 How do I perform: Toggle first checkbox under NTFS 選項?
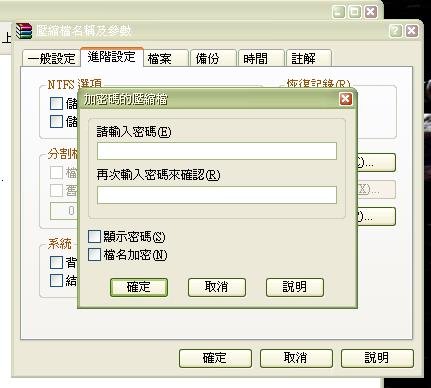[x=56, y=103]
